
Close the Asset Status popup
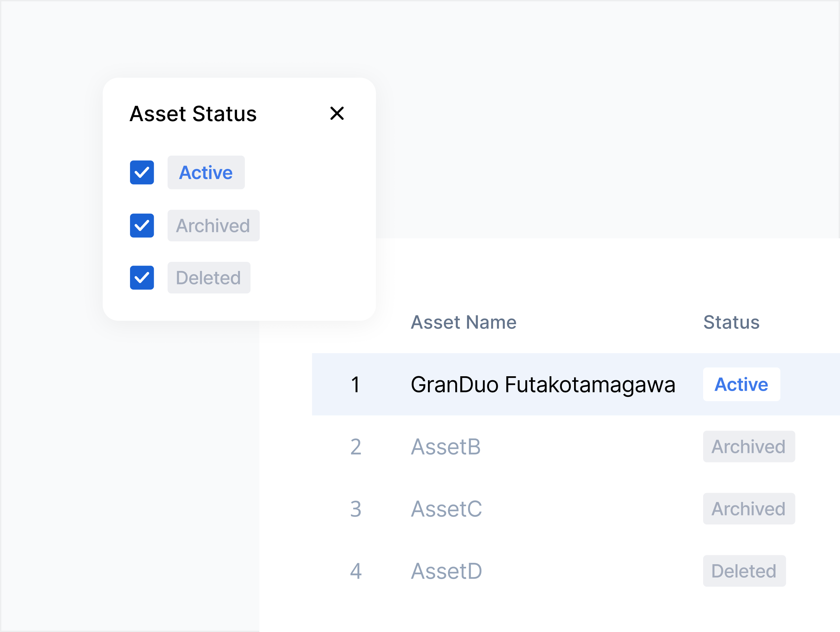click(337, 113)
